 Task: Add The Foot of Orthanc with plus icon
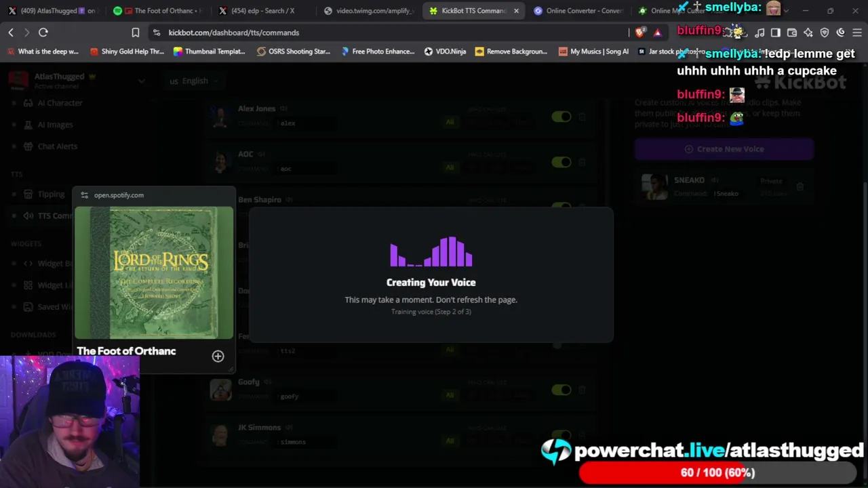pyautogui.click(x=218, y=357)
